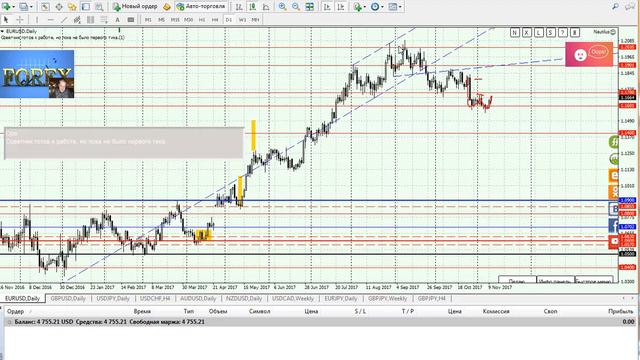
Task: Pick the Vertical Line drawing tool
Action: (37, 20)
